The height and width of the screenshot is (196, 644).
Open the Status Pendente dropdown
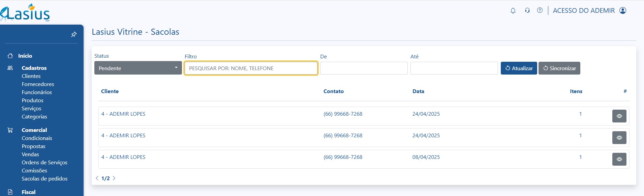coord(138,68)
